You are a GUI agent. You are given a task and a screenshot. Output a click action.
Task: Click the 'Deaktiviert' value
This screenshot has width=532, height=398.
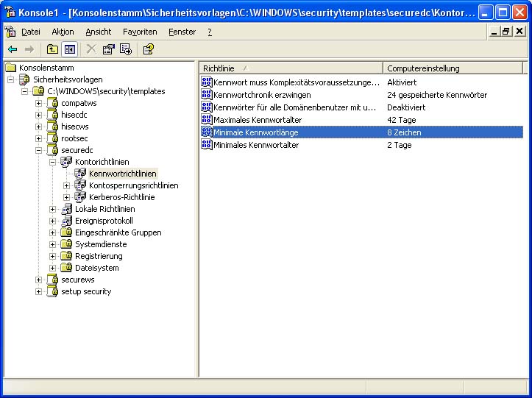(406, 107)
